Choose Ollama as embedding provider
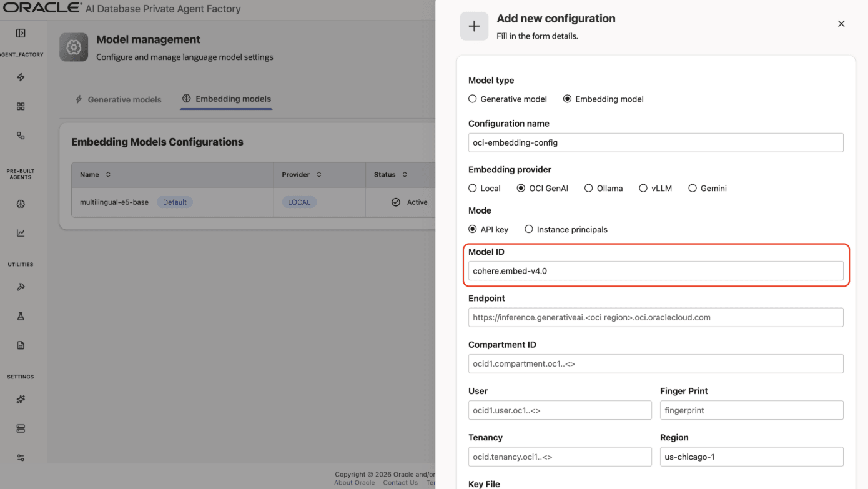868x489 pixels. (588, 188)
